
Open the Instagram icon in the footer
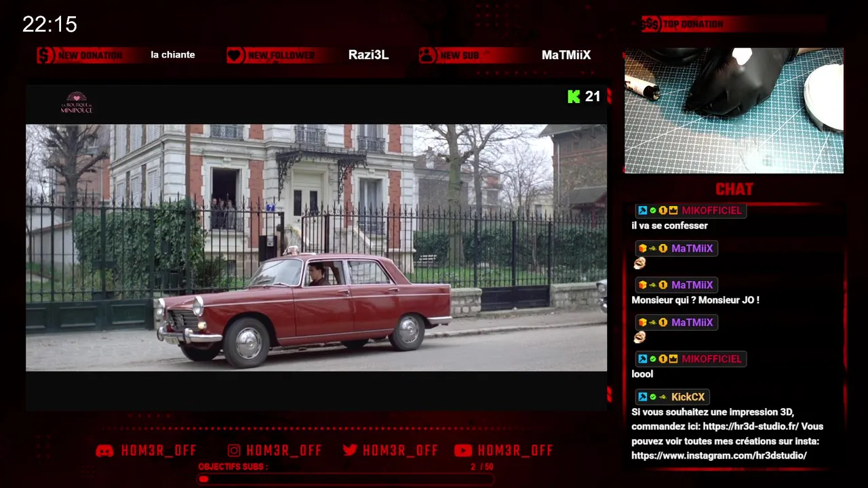pyautogui.click(x=234, y=451)
